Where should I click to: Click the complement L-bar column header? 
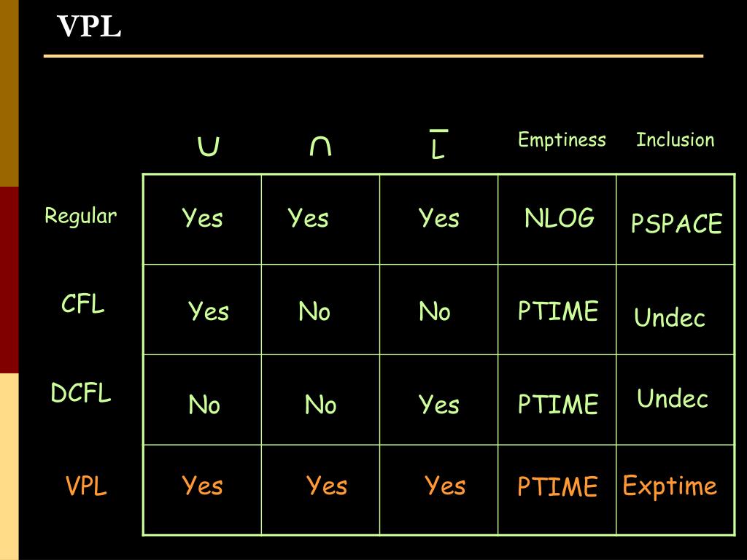click(438, 144)
